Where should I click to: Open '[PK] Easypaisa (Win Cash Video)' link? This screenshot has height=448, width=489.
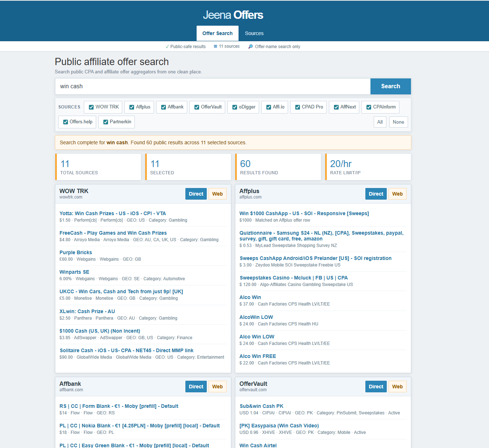(279, 426)
